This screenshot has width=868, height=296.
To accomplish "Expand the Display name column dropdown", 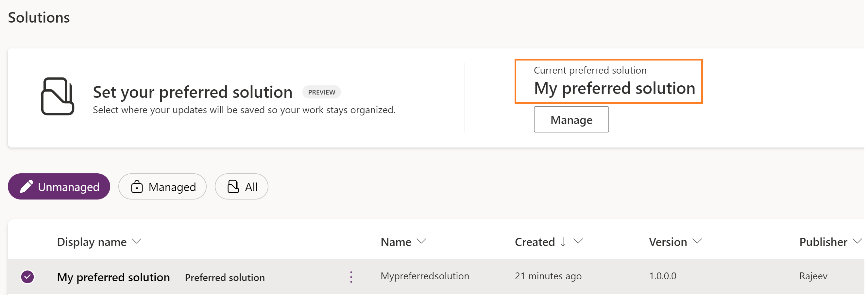I will tap(136, 241).
